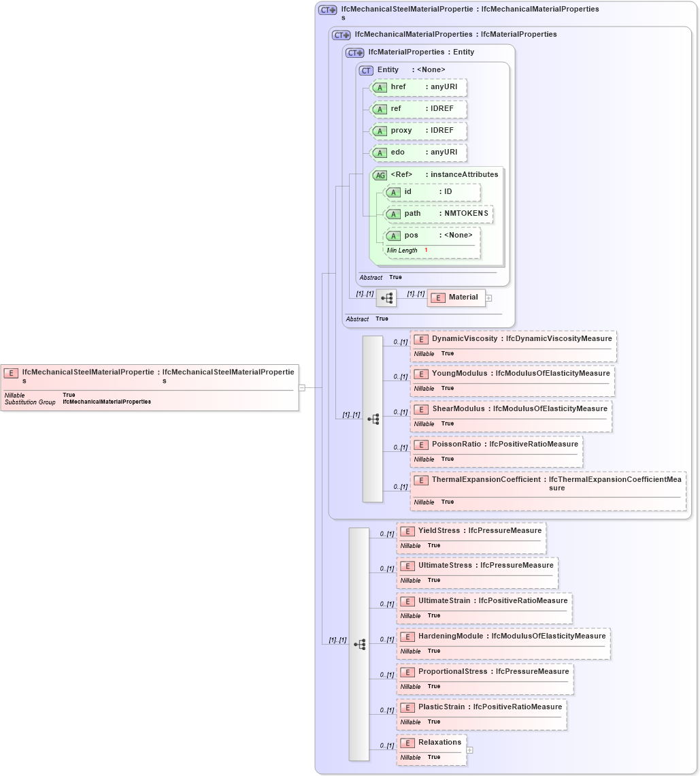
Task: Select the HardeningModule element box
Action: coord(503,643)
